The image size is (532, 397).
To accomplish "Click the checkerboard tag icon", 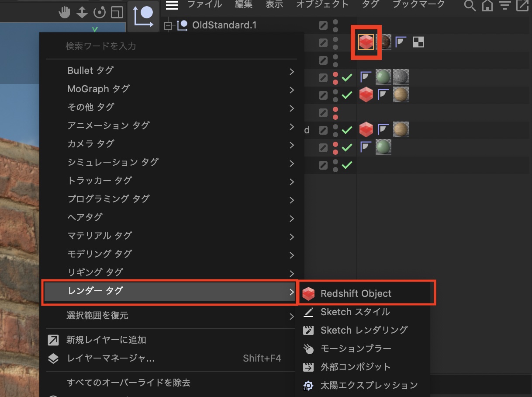I will 418,42.
